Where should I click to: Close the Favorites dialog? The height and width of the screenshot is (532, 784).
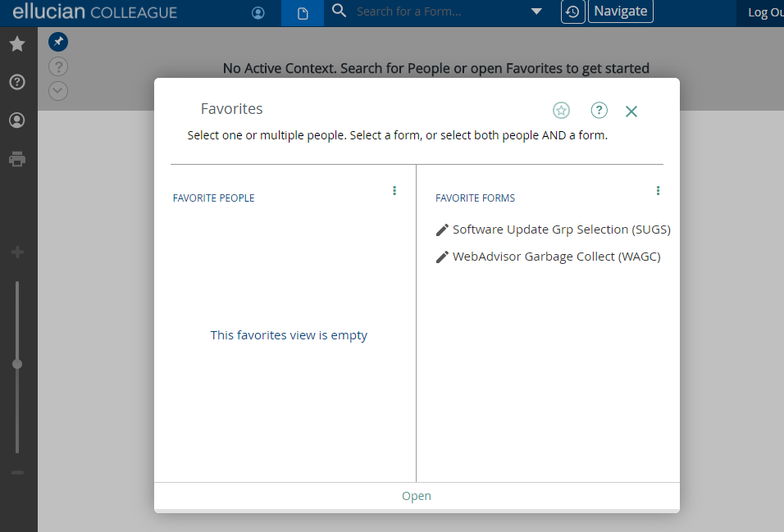point(631,111)
